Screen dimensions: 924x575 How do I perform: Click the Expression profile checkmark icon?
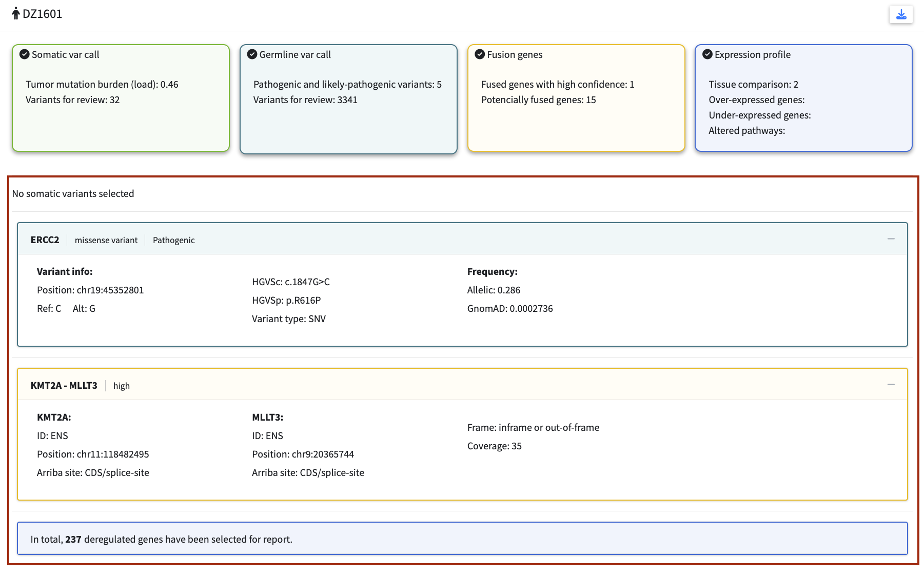click(x=707, y=54)
